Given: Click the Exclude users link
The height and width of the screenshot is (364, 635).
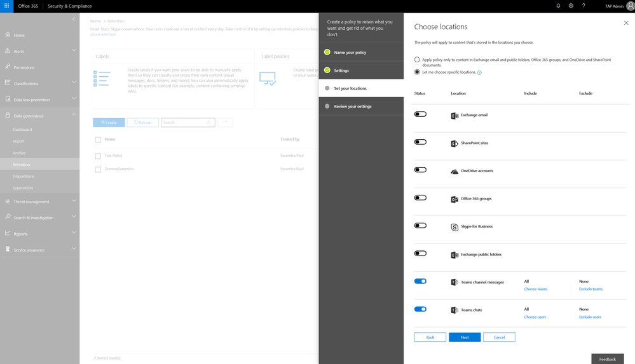Looking at the screenshot, I should [590, 317].
